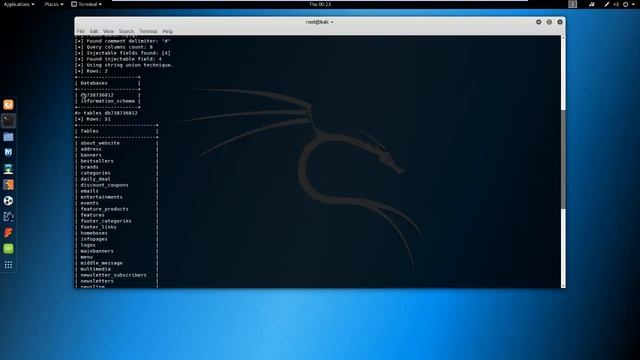Image resolution: width=640 pixels, height=360 pixels.
Task: Open the Search menu in terminal
Action: (x=126, y=31)
